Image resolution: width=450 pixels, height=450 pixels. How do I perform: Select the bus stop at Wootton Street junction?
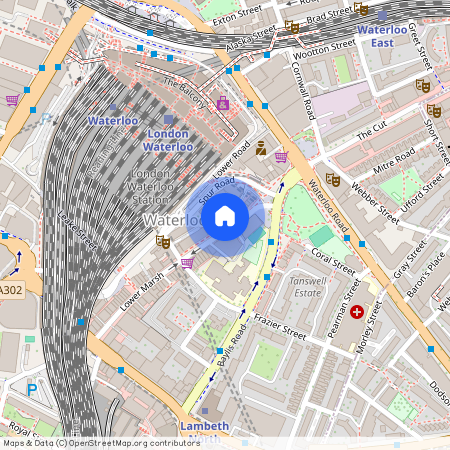pyautogui.click(x=267, y=55)
